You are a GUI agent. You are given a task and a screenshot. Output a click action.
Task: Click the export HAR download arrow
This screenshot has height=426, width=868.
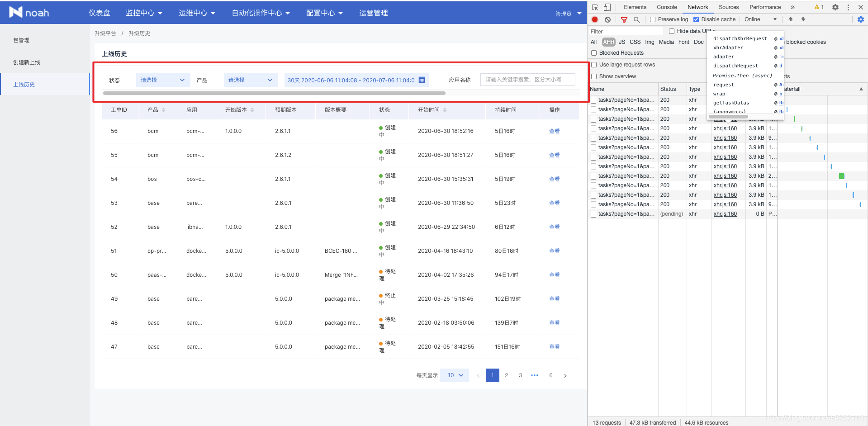coord(803,19)
